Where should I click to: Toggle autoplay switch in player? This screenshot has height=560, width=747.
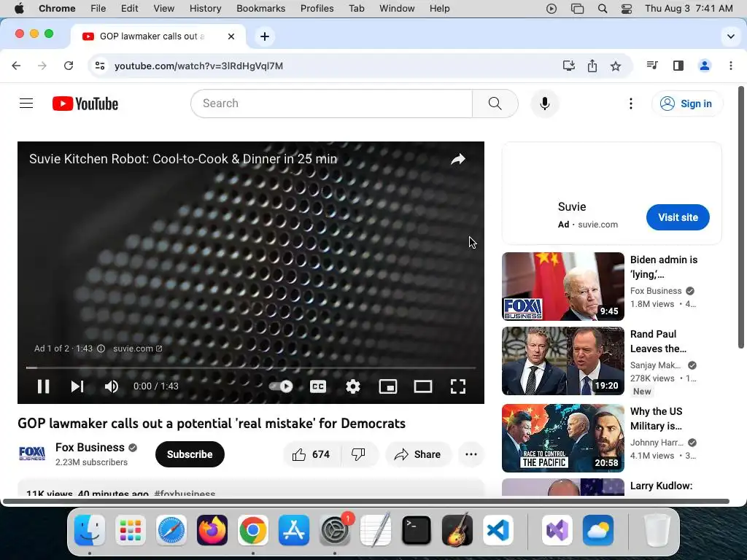281,386
